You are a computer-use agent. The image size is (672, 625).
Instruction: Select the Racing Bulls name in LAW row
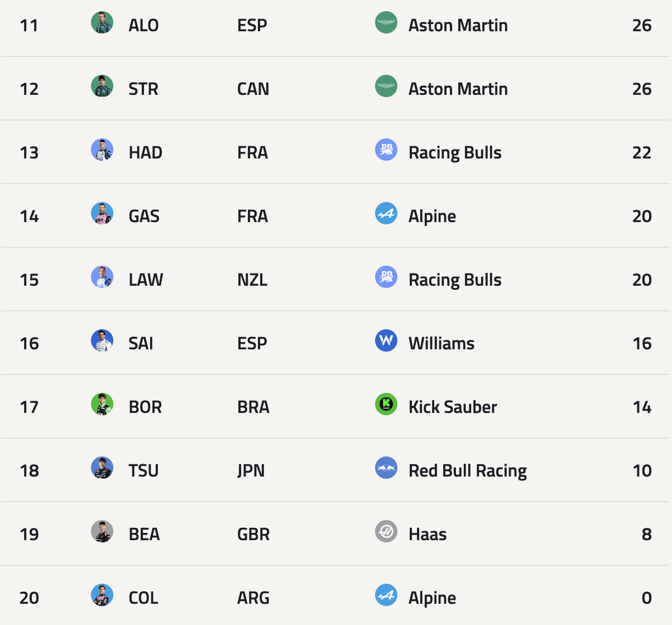coord(455,280)
